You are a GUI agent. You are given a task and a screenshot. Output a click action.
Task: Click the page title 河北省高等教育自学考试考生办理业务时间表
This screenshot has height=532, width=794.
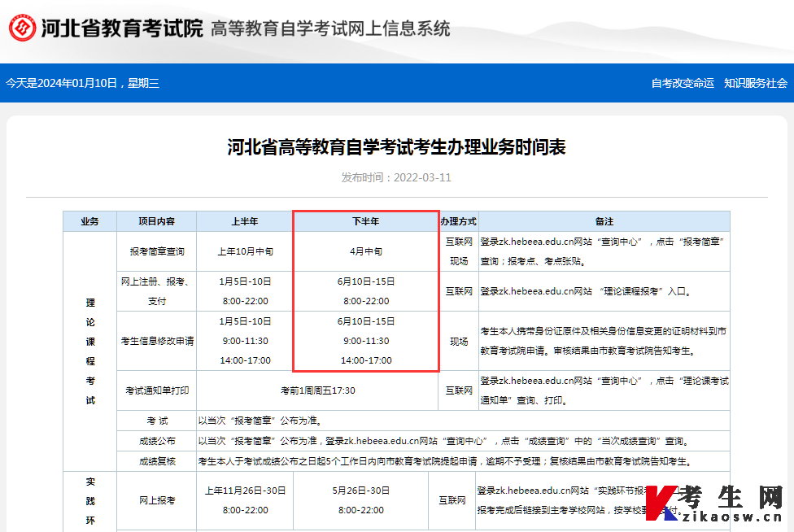click(x=397, y=148)
